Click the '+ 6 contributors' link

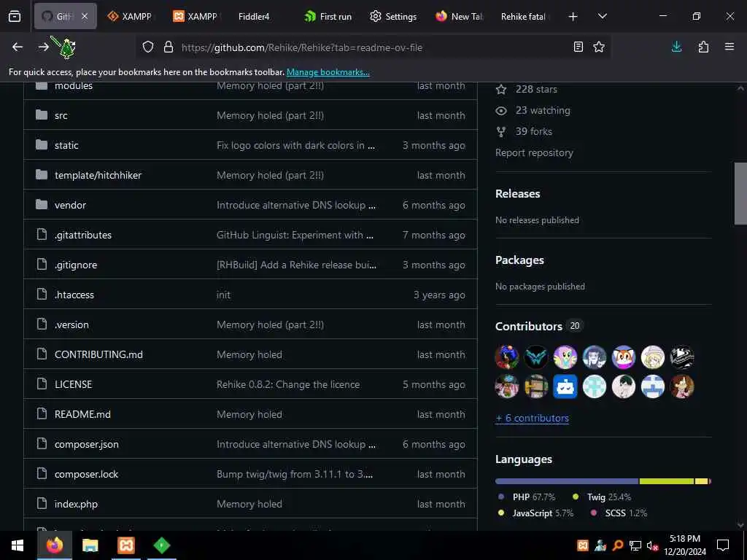coord(532,418)
